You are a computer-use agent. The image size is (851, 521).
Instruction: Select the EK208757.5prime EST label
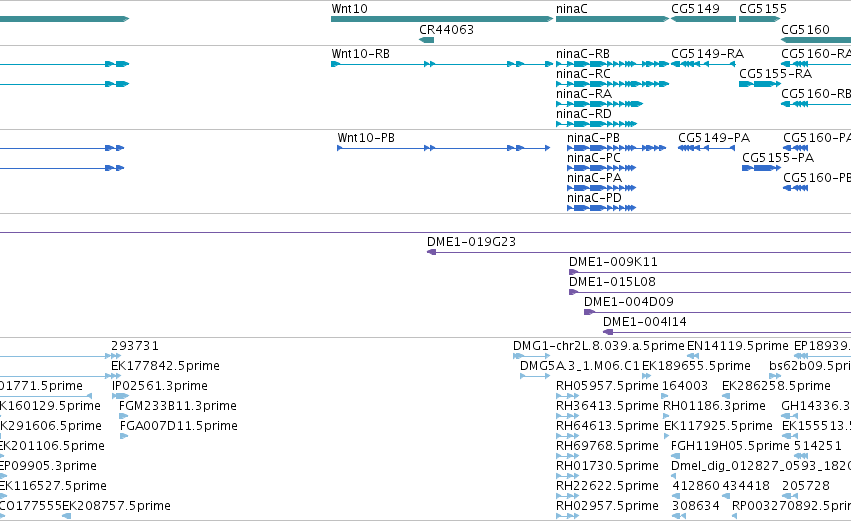pos(116,506)
